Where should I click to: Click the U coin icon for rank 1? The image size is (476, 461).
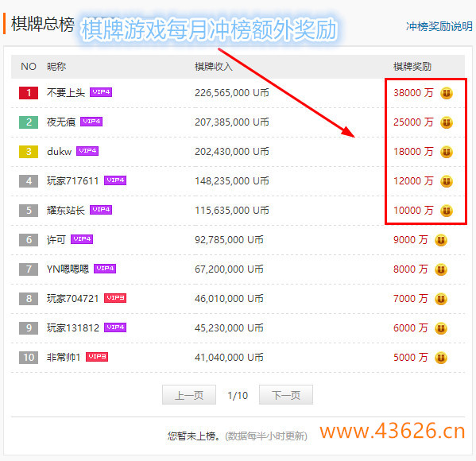tap(447, 93)
